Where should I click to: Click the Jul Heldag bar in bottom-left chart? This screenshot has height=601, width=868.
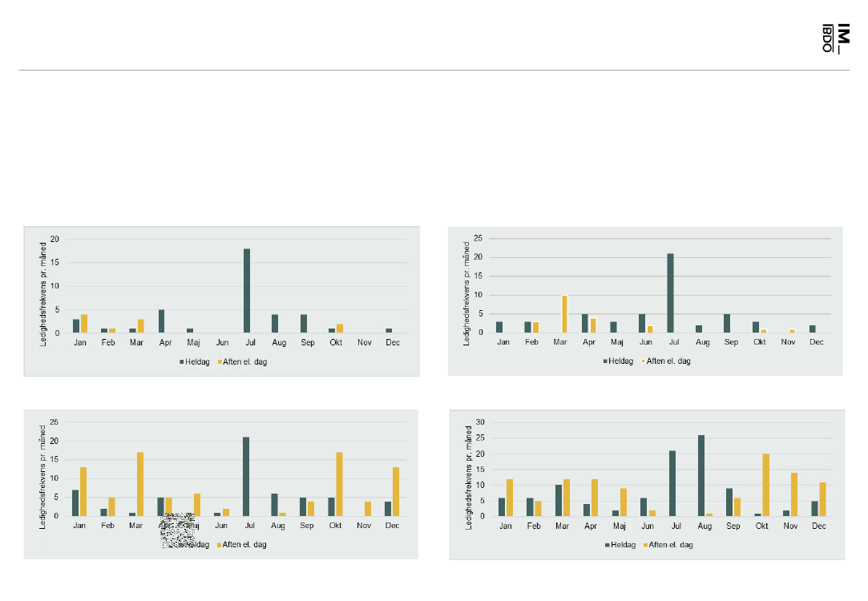[x=246, y=477]
